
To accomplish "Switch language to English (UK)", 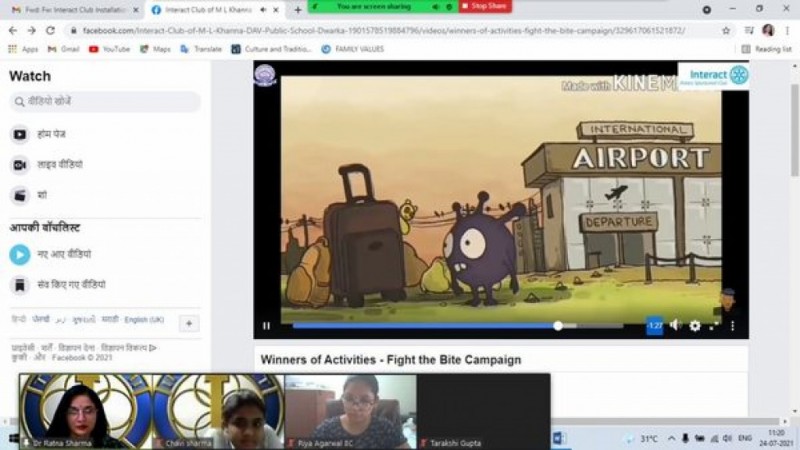I will click(x=144, y=320).
